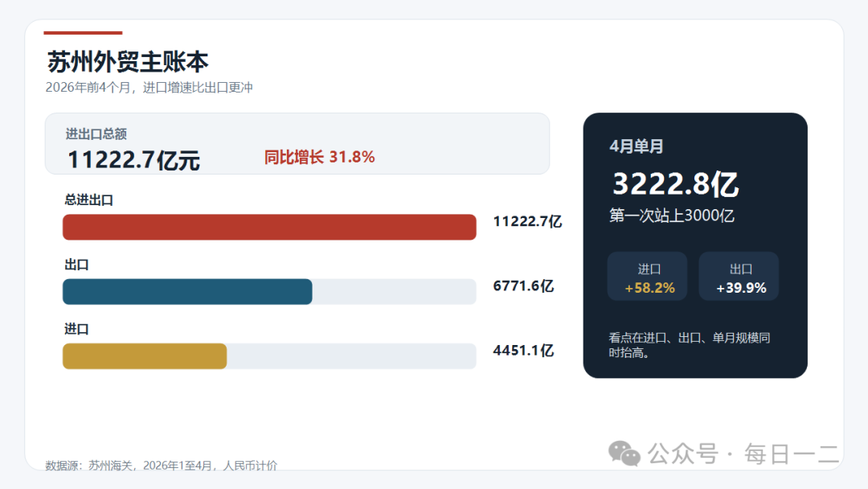Select the 3222.8亿 figure in dark card
Viewport: 868px width, 489px height.
click(x=675, y=184)
